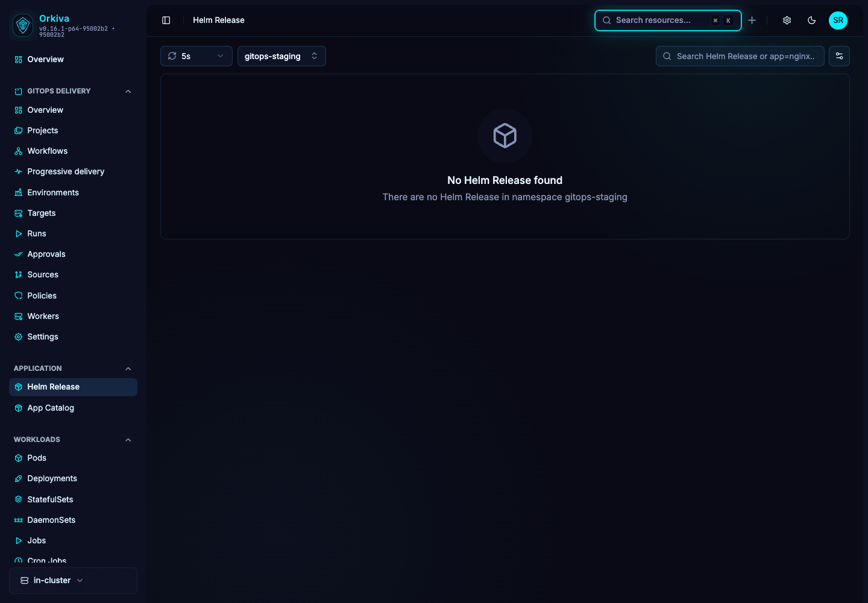Navigate to Deployments
868x603 pixels.
[73, 479]
